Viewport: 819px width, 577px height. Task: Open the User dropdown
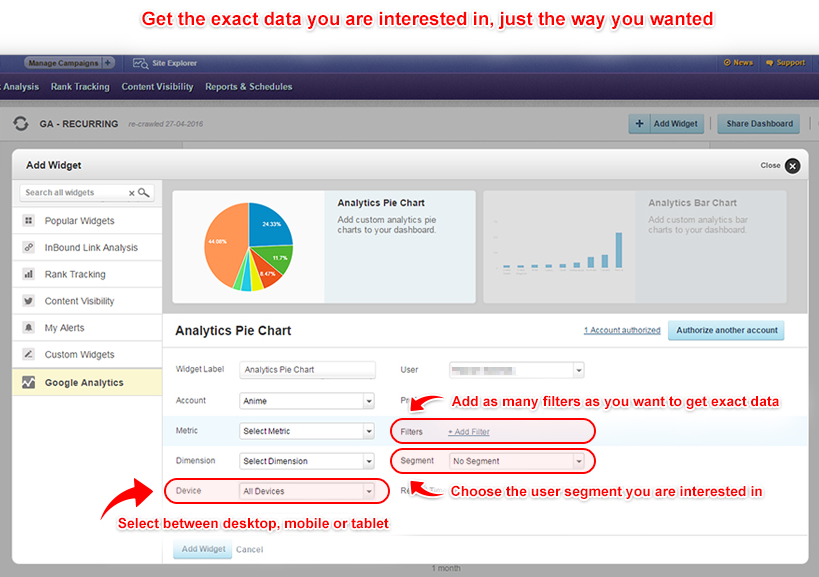click(517, 370)
